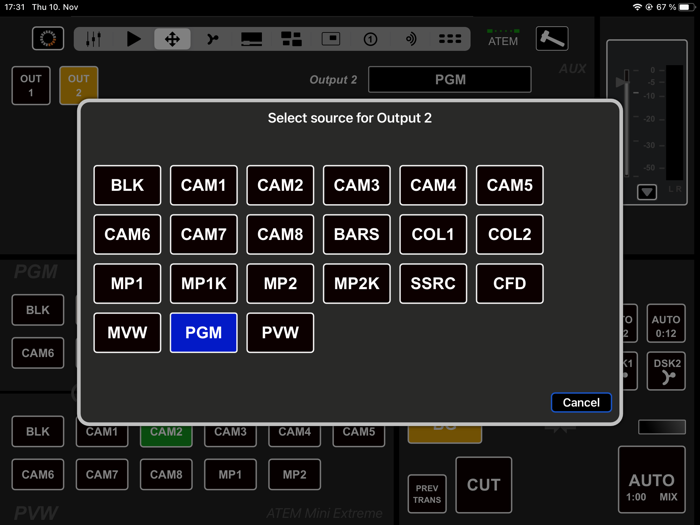Open the six-dot macros grid icon
This screenshot has width=700, height=525.
[450, 39]
